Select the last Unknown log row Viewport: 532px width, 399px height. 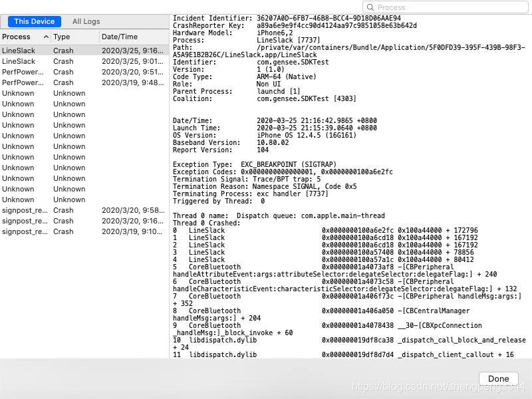tap(84, 199)
